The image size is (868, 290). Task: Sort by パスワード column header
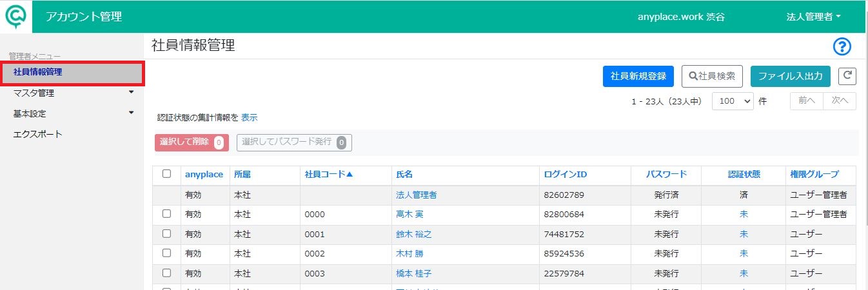point(666,175)
